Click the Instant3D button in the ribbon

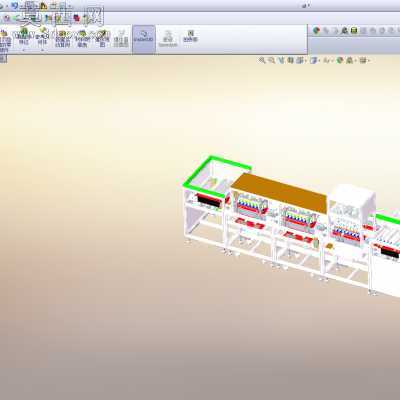[144, 38]
